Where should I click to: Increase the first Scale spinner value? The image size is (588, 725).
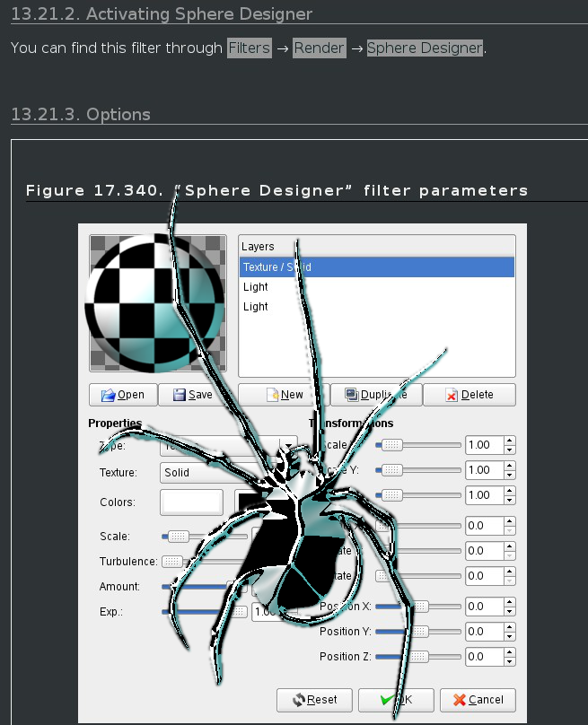tap(509, 441)
